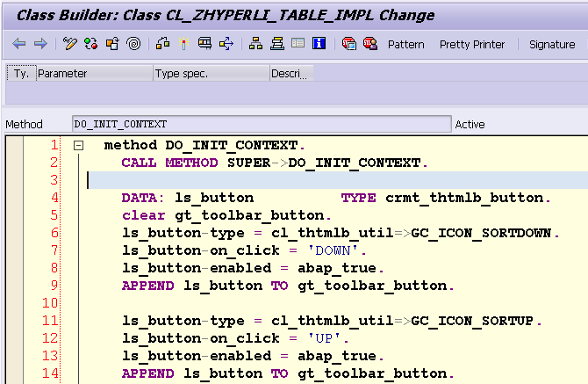
Task: Click GC_ICON_SORTUP in line 11
Action: [x=472, y=321]
